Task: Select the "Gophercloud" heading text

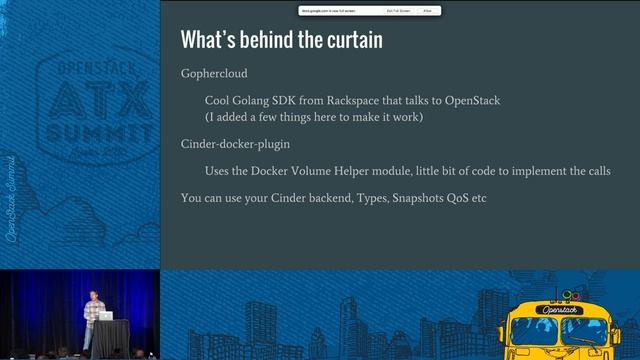Action: 214,74
